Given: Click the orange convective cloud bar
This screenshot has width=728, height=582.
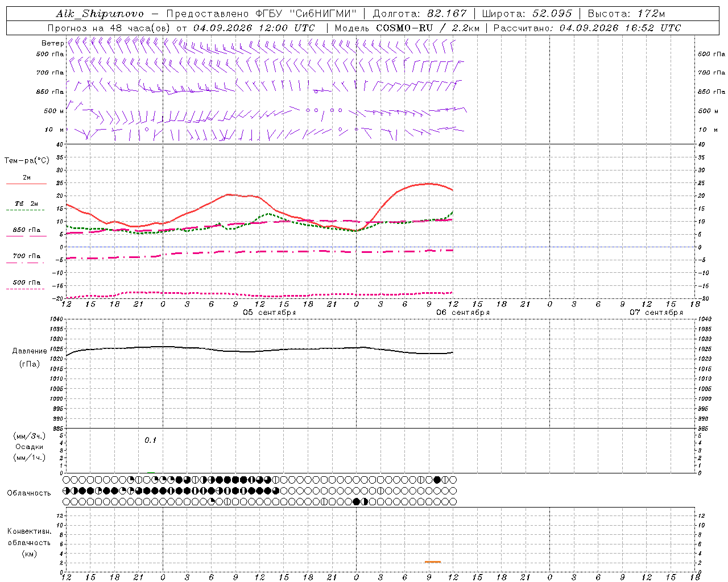Looking at the screenshot, I should pos(433,562).
